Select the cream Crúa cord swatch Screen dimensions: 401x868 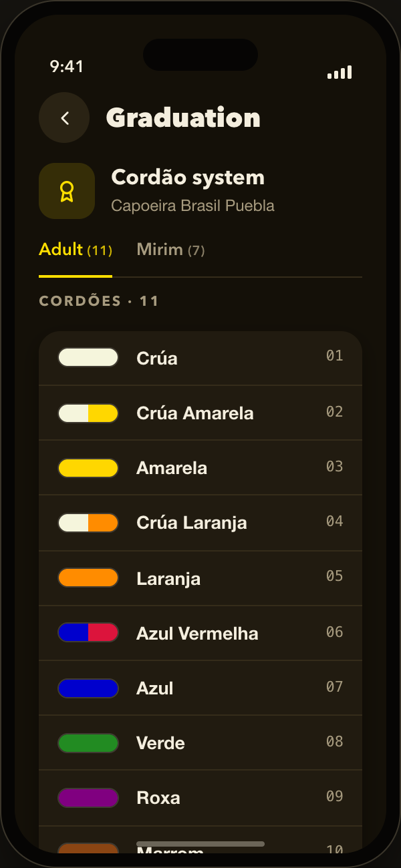coord(88,357)
